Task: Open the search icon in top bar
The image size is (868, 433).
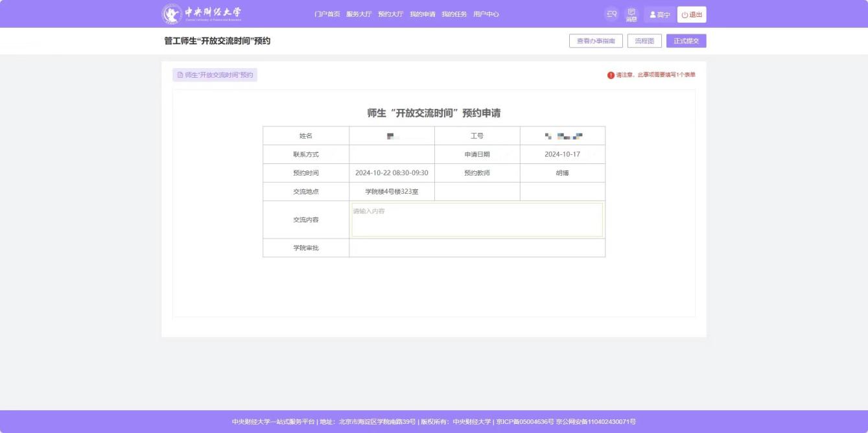Action: 611,14
